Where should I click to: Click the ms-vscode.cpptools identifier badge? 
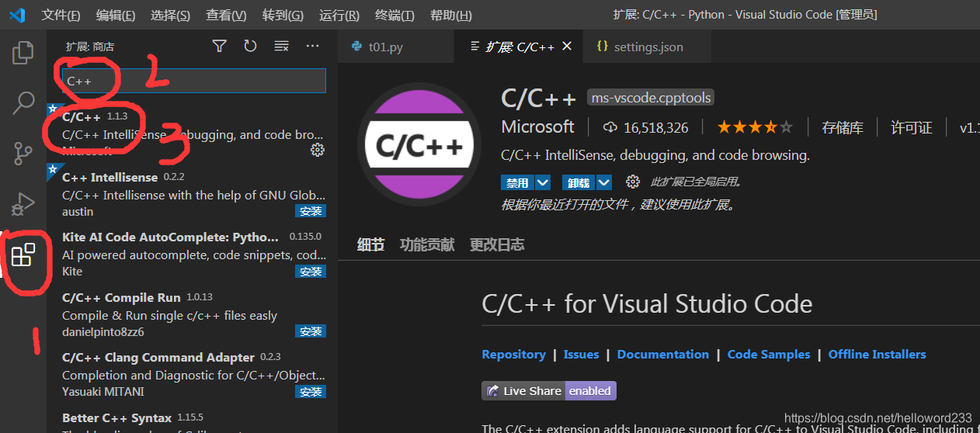(x=650, y=99)
